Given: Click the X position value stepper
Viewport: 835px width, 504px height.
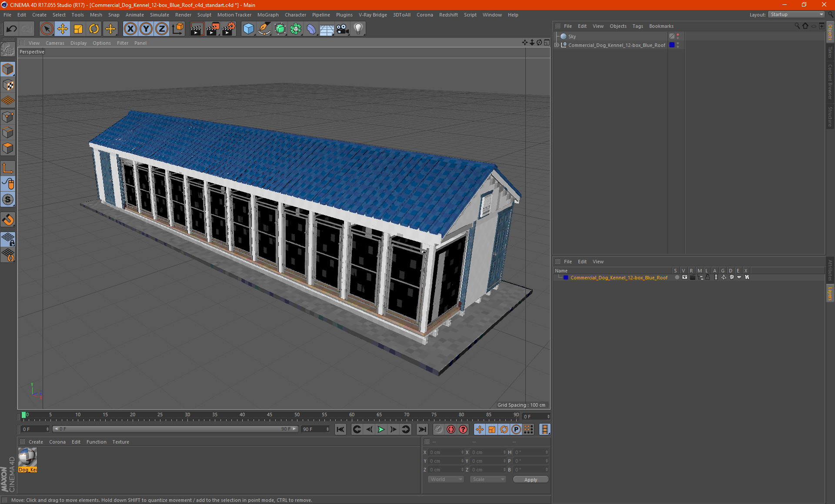Looking at the screenshot, I should [x=462, y=452].
